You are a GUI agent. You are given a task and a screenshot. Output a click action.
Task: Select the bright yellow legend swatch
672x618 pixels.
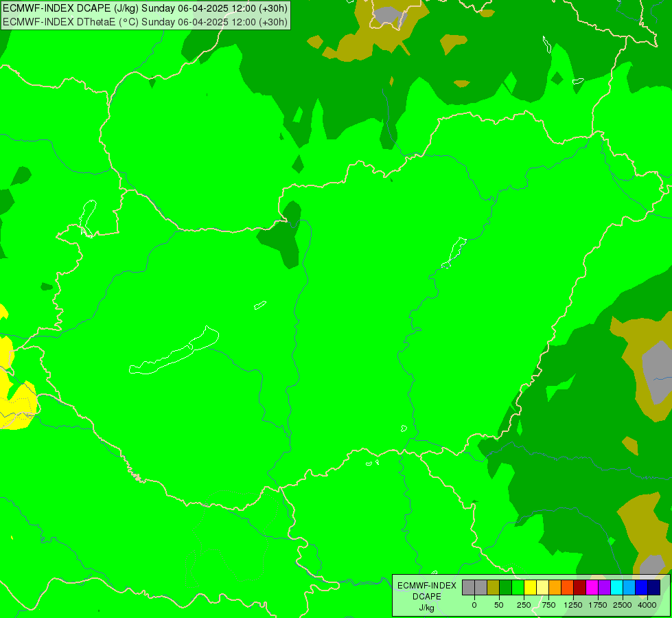tap(531, 587)
